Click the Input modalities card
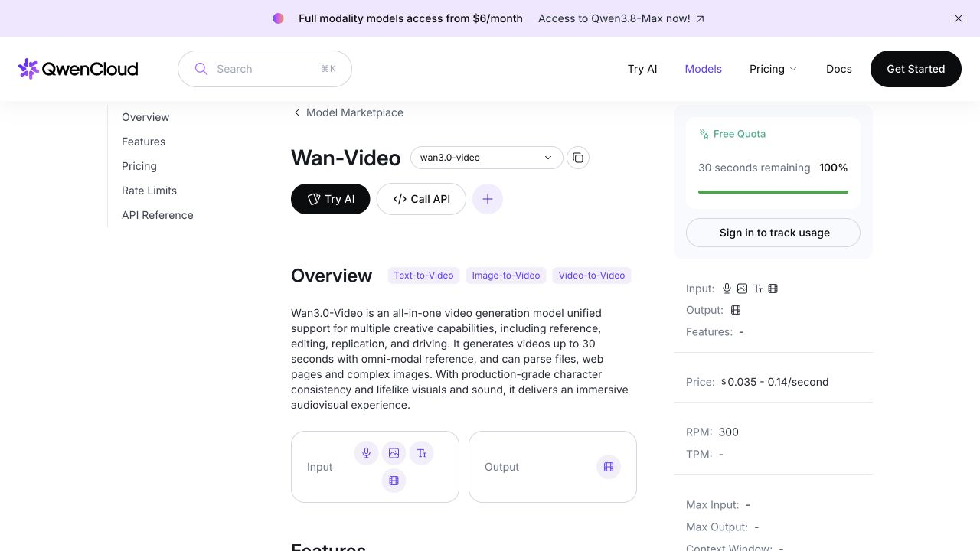 pyautogui.click(x=375, y=467)
